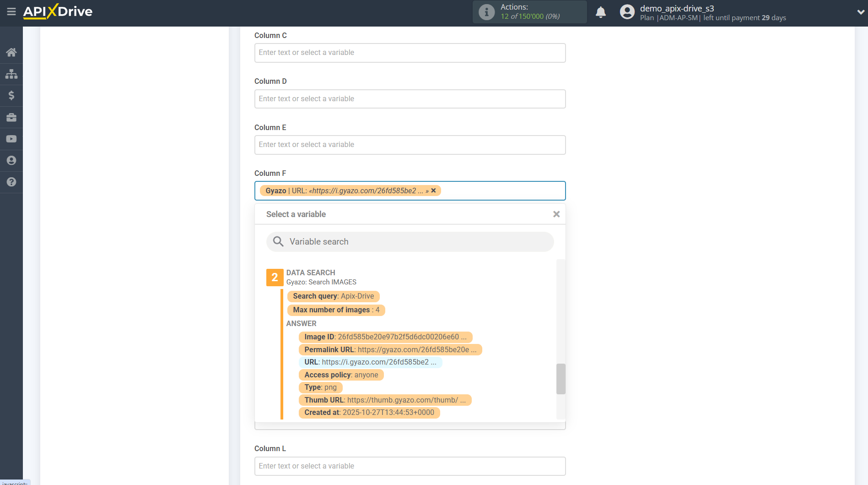This screenshot has width=868, height=485.
Task: Open the APIX Drive home icon in sidebar
Action: tap(11, 52)
